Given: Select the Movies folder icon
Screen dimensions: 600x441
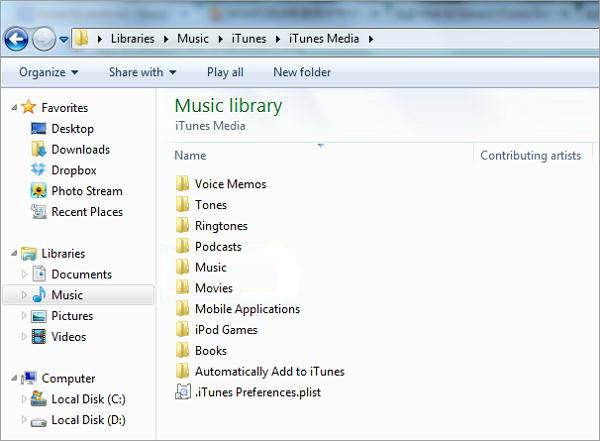Looking at the screenshot, I should pyautogui.click(x=183, y=287).
